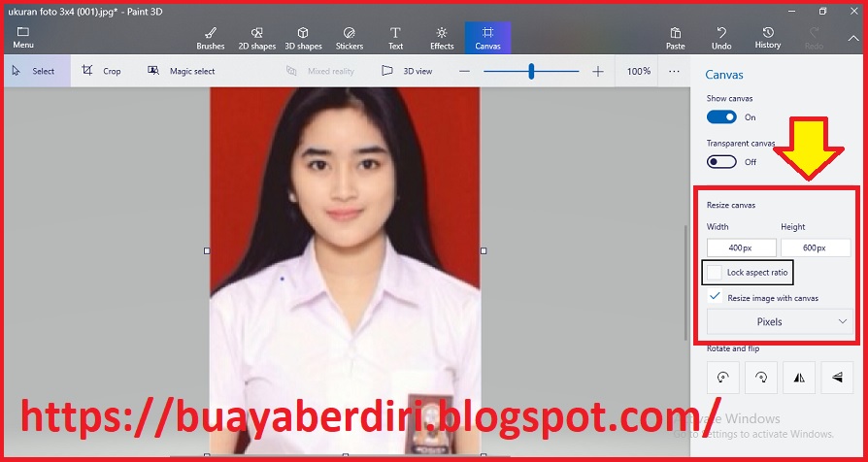Screen dimensions: 868x462
Task: Zoom out with the minus icon
Action: click(464, 72)
